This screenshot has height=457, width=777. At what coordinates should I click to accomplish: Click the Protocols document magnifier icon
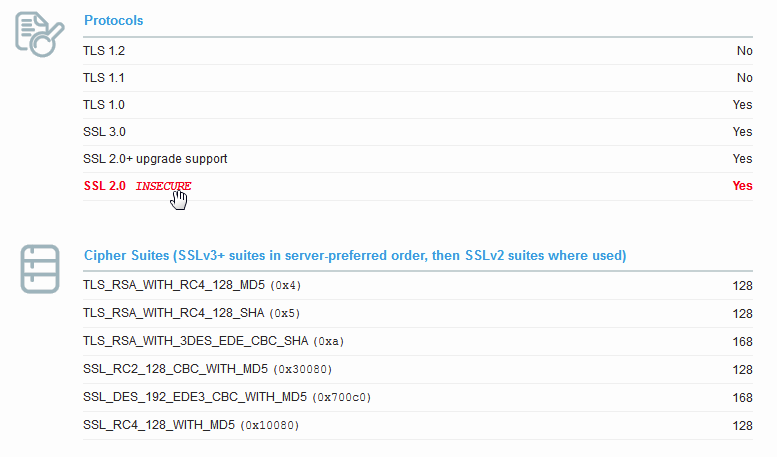coord(40,34)
